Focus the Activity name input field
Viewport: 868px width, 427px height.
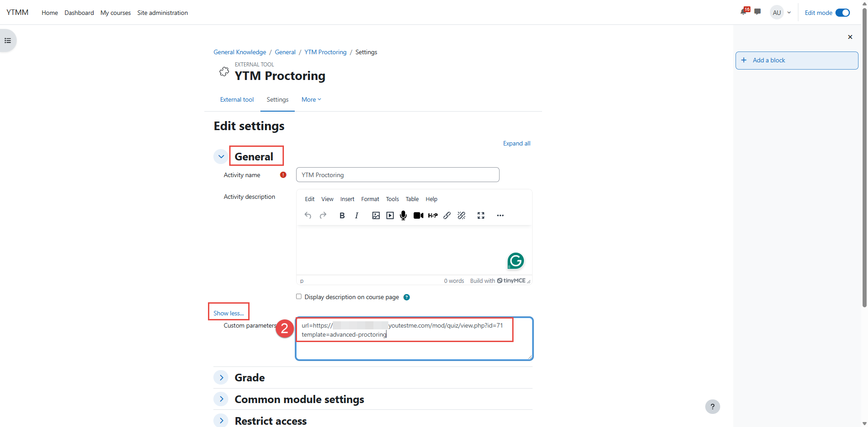pos(398,175)
